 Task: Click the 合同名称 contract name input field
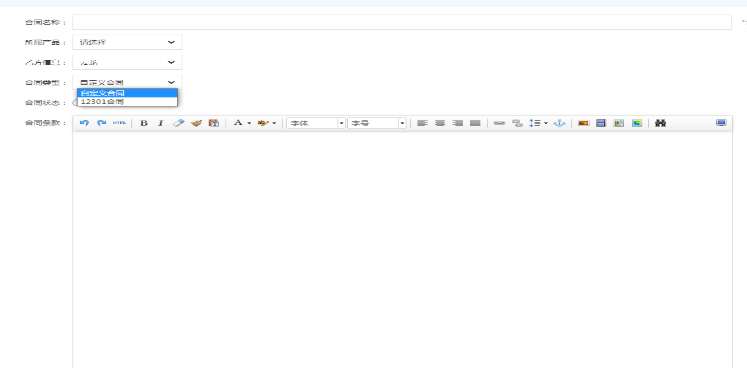click(402, 22)
